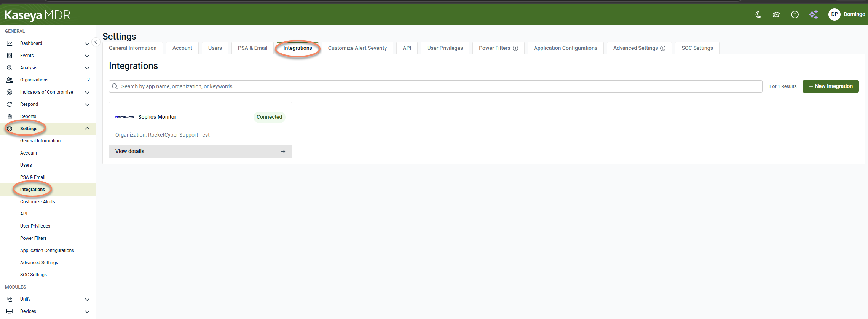Screen dimensions: 868x319
Task: Open sidebar Power Filters item
Action: (x=48, y=238)
